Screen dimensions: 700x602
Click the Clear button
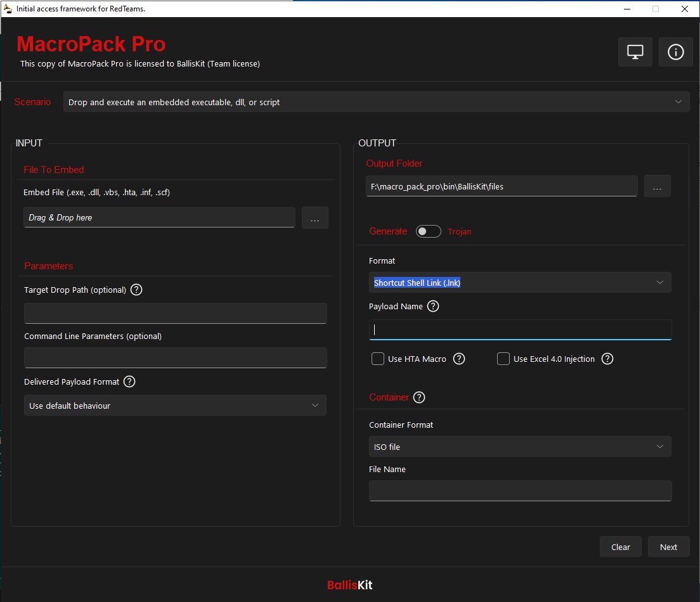[621, 547]
